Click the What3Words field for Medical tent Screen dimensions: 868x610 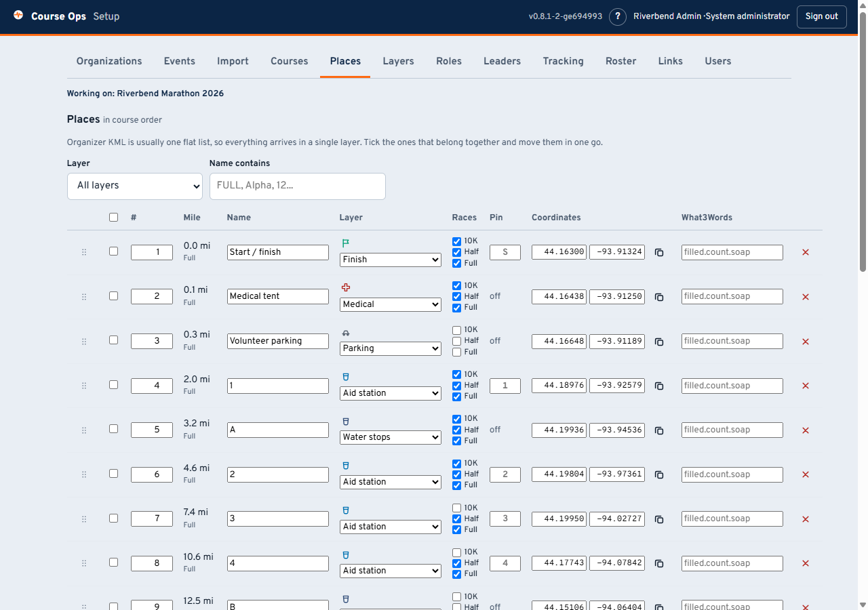pos(732,296)
